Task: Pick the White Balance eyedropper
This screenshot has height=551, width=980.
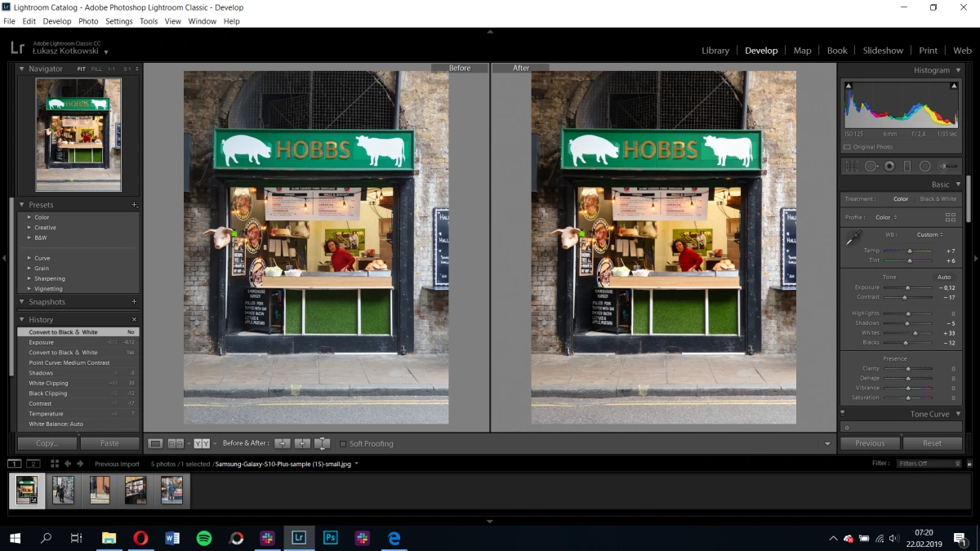Action: [853, 238]
